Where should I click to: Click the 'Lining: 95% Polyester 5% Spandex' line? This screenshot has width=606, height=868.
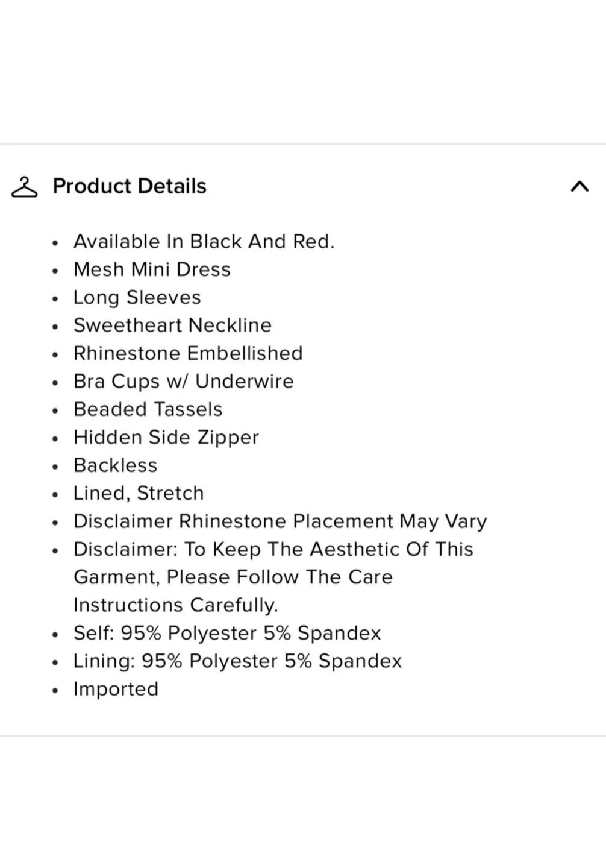click(237, 661)
